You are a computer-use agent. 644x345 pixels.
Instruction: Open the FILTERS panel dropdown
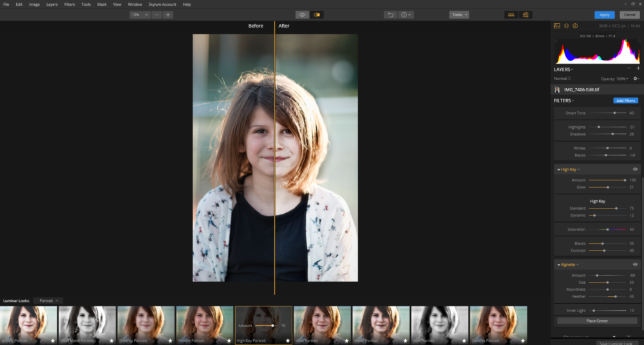pyautogui.click(x=564, y=100)
